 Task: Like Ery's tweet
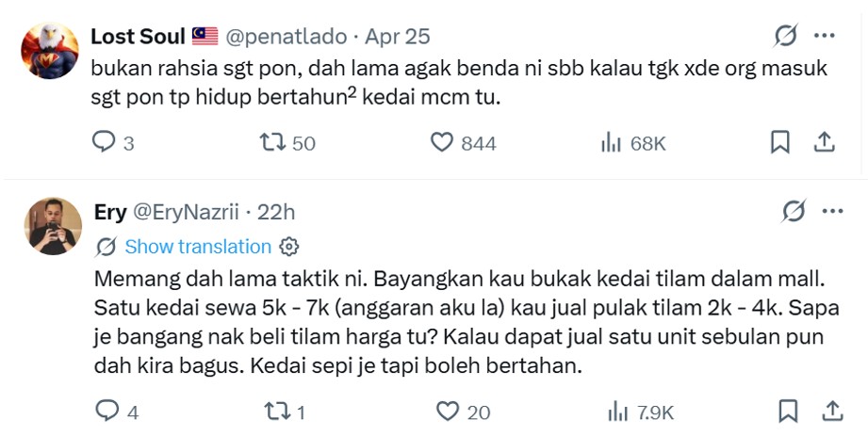tap(447, 411)
